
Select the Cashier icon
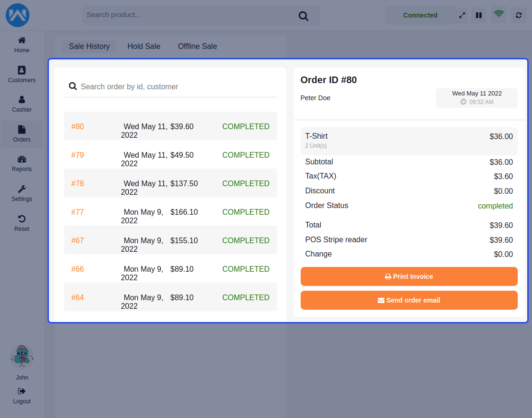(x=21, y=104)
